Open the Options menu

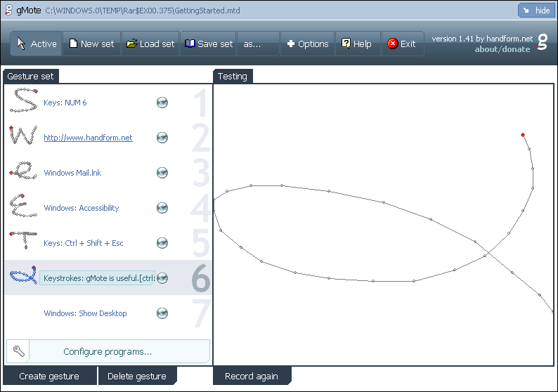coord(308,44)
